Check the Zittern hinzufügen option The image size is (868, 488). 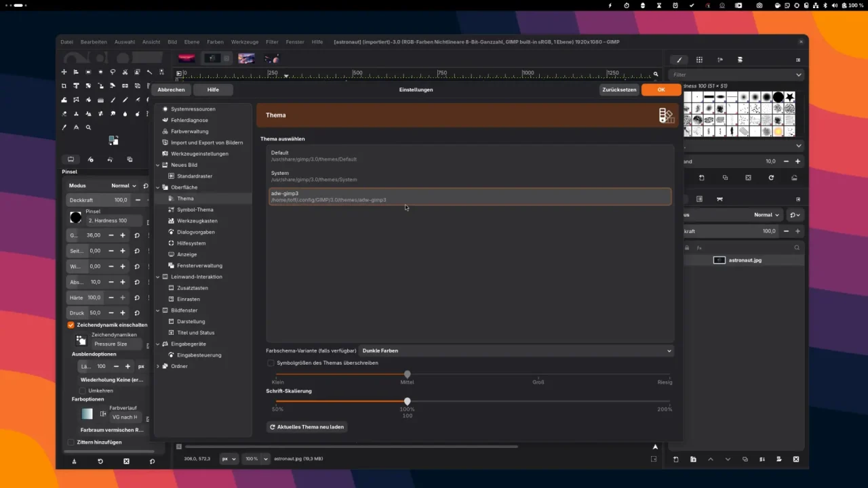[71, 442]
